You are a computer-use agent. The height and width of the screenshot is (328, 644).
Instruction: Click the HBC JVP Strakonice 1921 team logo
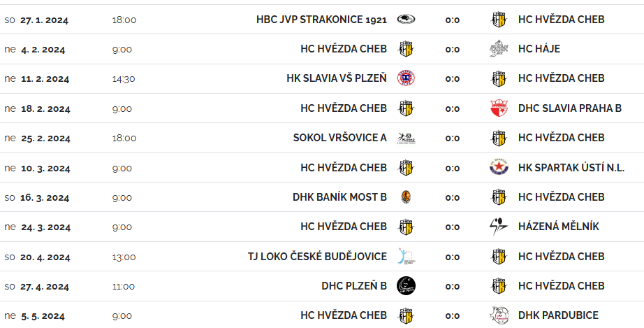click(406, 20)
